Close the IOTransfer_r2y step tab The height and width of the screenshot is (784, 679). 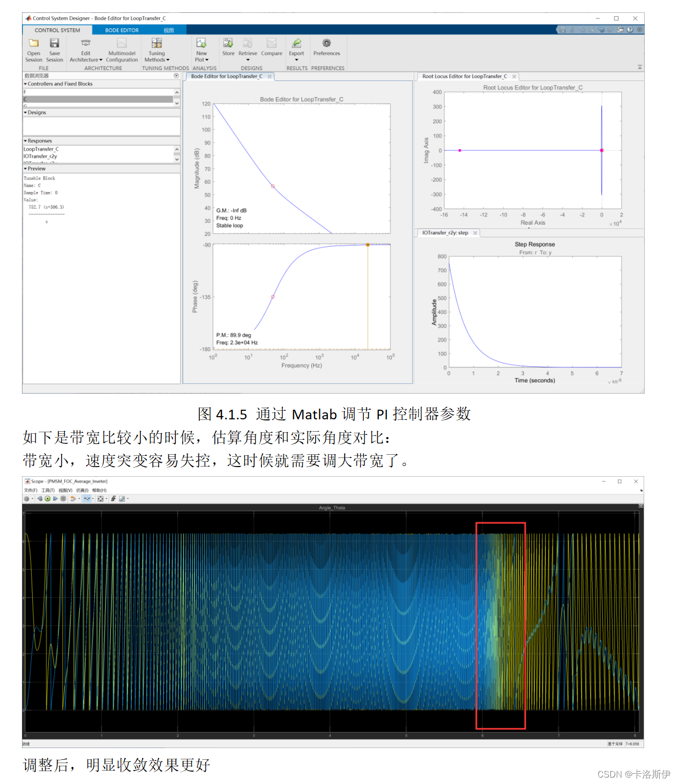coord(475,233)
